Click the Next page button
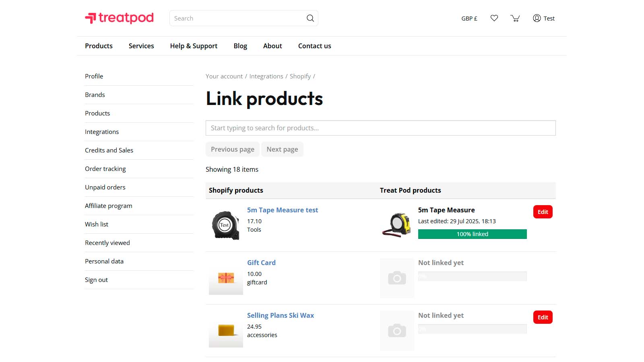The image size is (644, 362). (x=282, y=149)
